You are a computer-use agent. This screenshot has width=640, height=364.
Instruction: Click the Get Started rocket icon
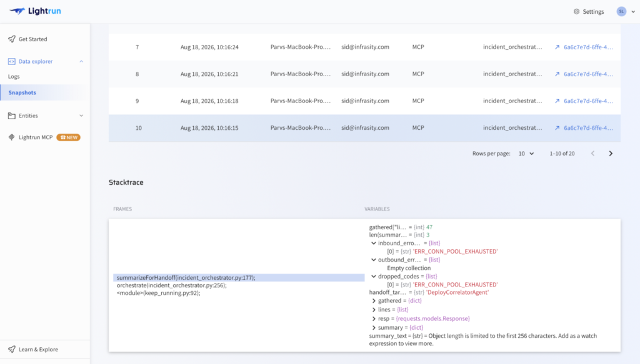(11, 39)
